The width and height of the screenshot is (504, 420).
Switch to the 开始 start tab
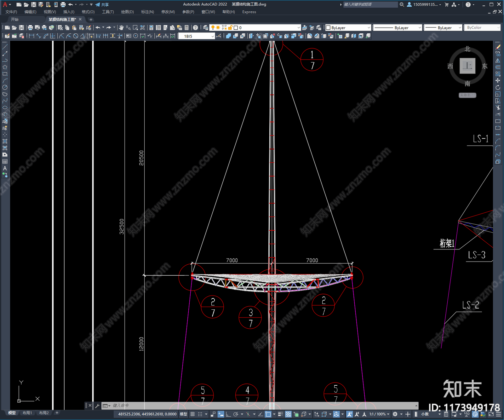point(14,20)
